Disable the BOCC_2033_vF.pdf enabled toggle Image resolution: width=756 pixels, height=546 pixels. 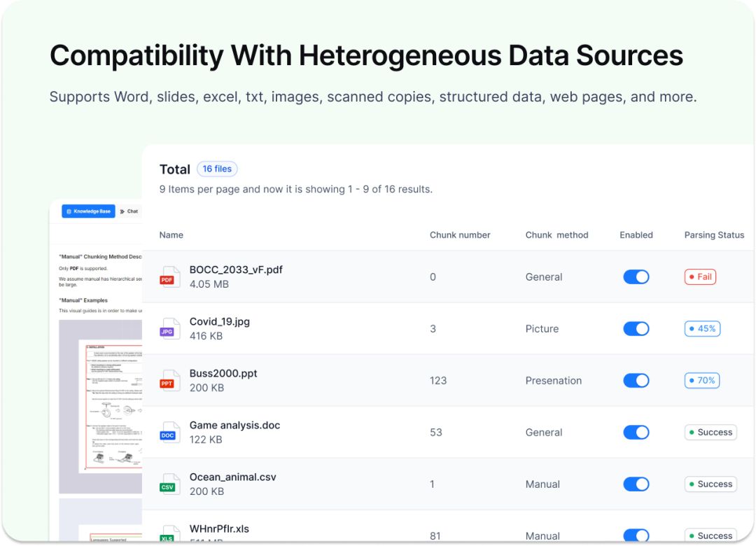point(636,277)
